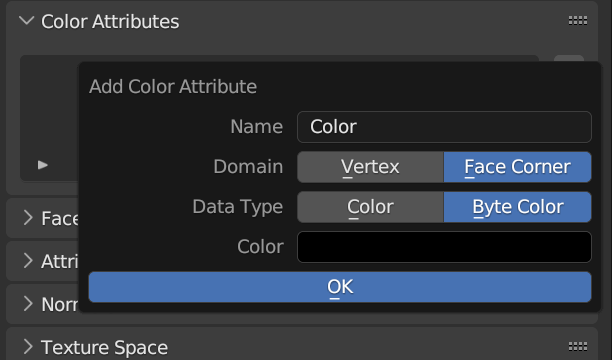The height and width of the screenshot is (360, 612).
Task: Expand the Attri panel chevron
Action: click(x=28, y=261)
